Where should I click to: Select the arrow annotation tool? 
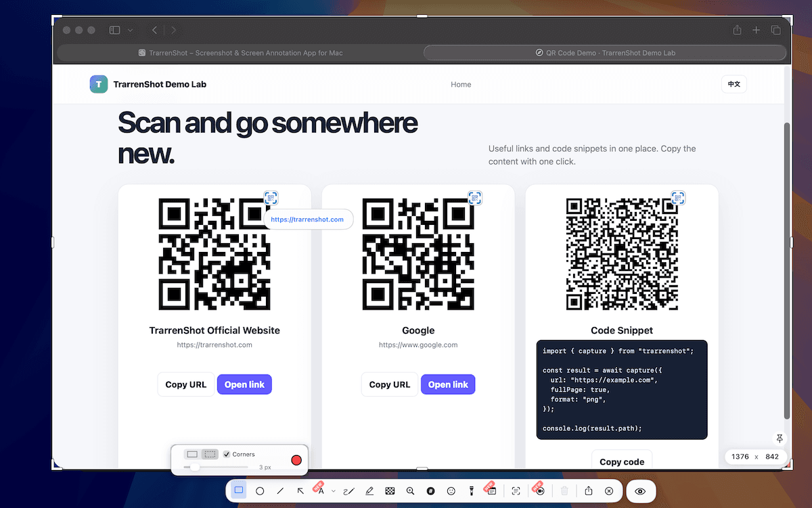[x=300, y=490]
